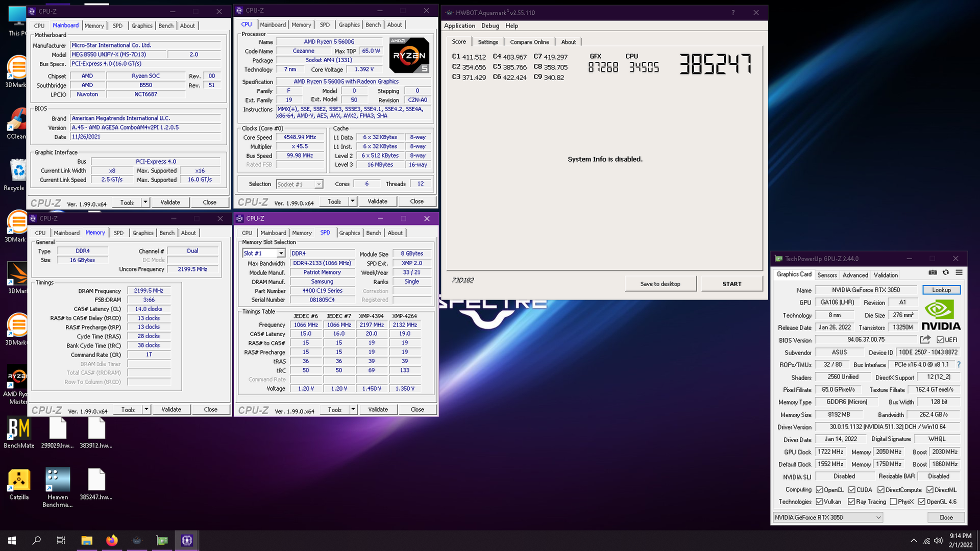This screenshot has height=551, width=980.
Task: Click the BIOS version share/export icon
Action: pyautogui.click(x=925, y=339)
